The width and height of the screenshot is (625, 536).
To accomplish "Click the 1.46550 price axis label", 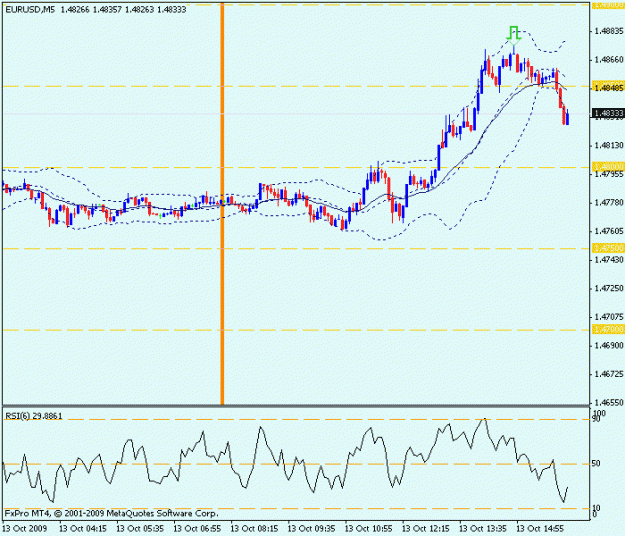I will tap(608, 402).
